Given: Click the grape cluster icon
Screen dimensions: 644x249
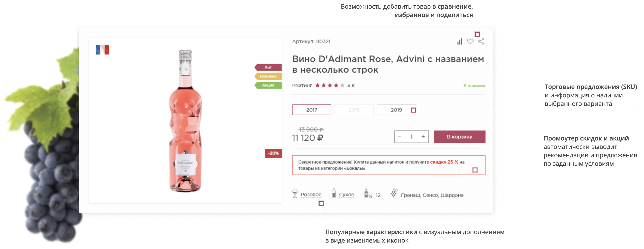Looking at the screenshot, I should (394, 193).
